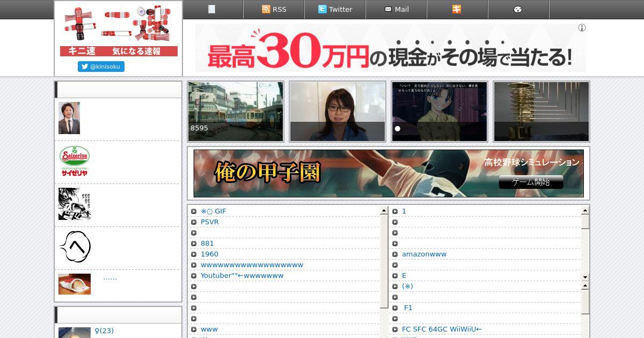The width and height of the screenshot is (644, 338).
Task: Open the food photo sidebar thumbnail
Action: [x=75, y=284]
